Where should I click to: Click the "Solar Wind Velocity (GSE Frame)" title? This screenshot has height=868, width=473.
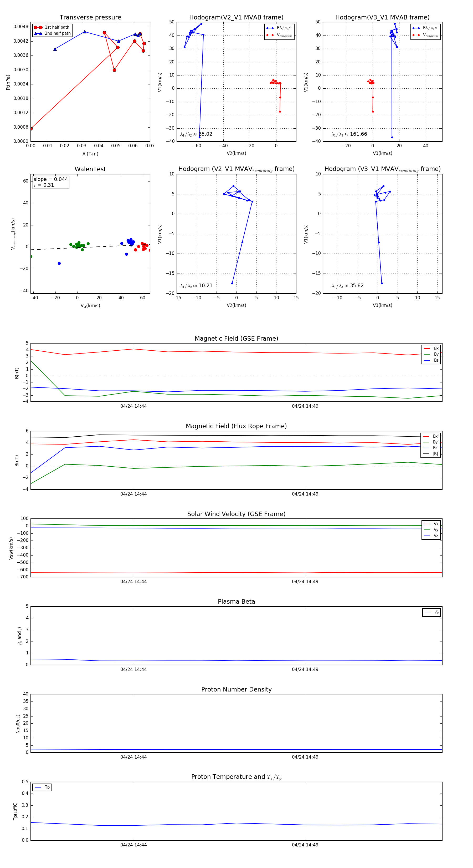tap(236, 514)
